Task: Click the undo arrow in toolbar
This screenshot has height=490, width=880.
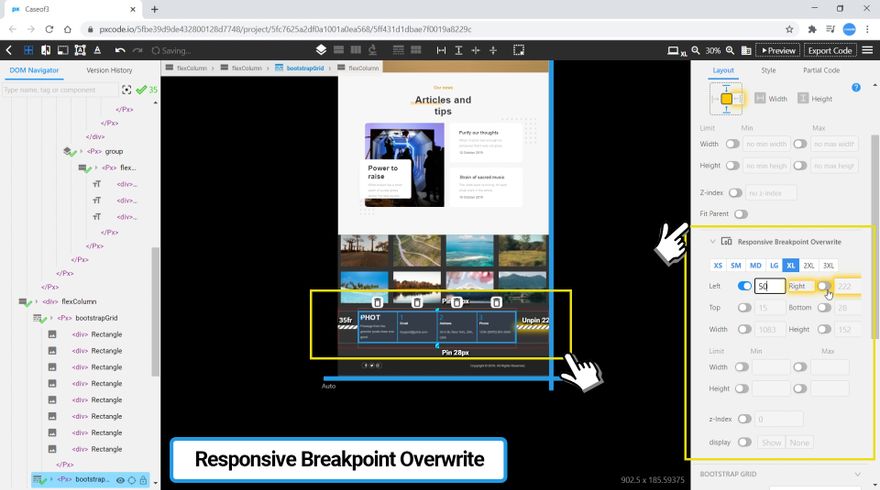Action: point(120,50)
